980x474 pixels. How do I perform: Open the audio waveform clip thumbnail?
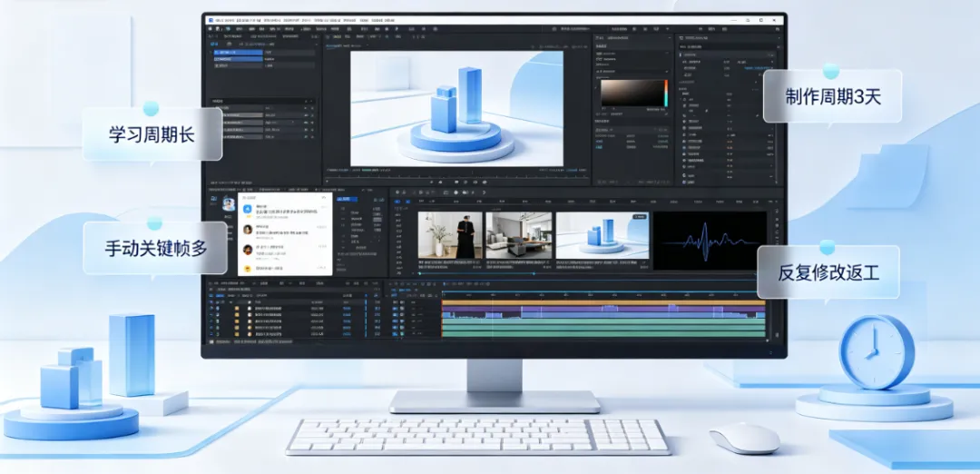(710, 240)
